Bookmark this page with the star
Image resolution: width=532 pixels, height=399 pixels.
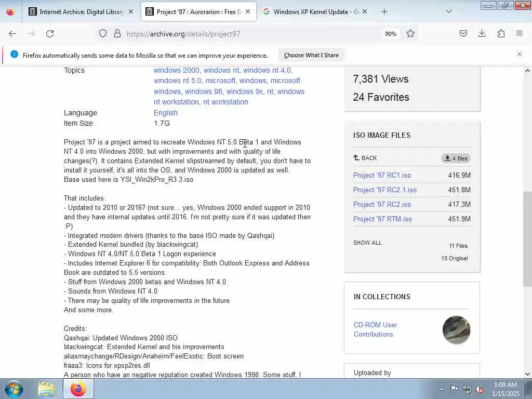(410, 33)
